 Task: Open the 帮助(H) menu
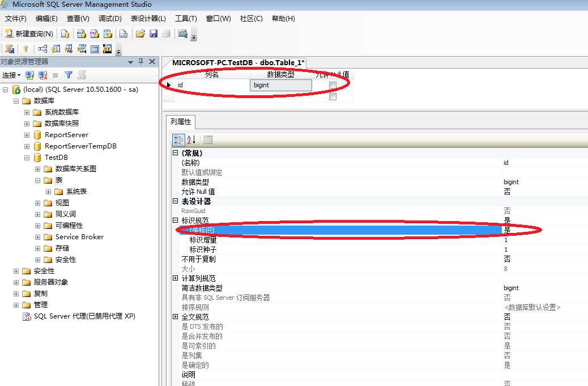[283, 18]
